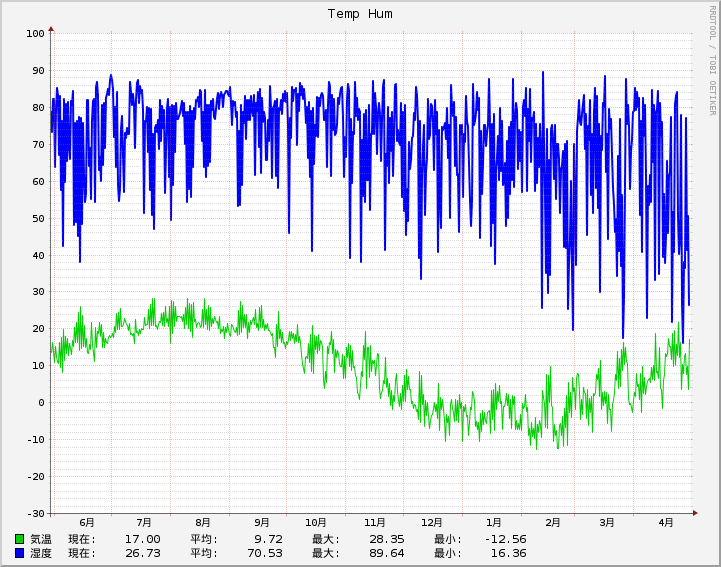Viewport: 721px width, 567px height.
Task: Click the x-axis arrowhead at right
Action: click(695, 513)
